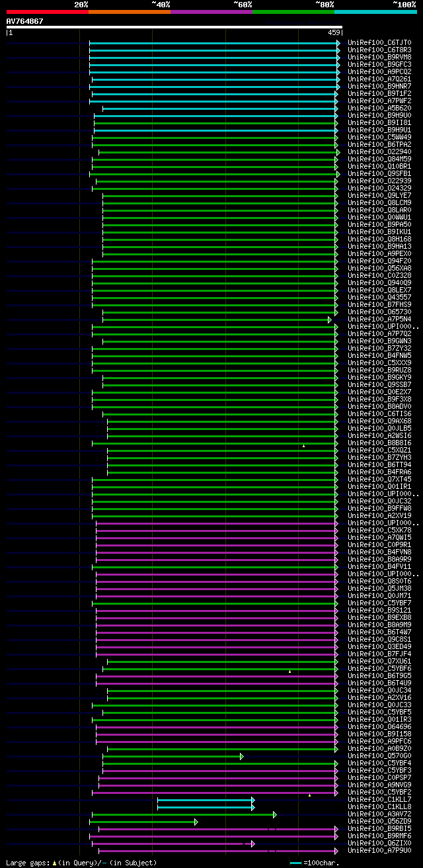Open hit UniRef100_B9RVM8
This screenshot has height=868, width=423.
(x=379, y=58)
